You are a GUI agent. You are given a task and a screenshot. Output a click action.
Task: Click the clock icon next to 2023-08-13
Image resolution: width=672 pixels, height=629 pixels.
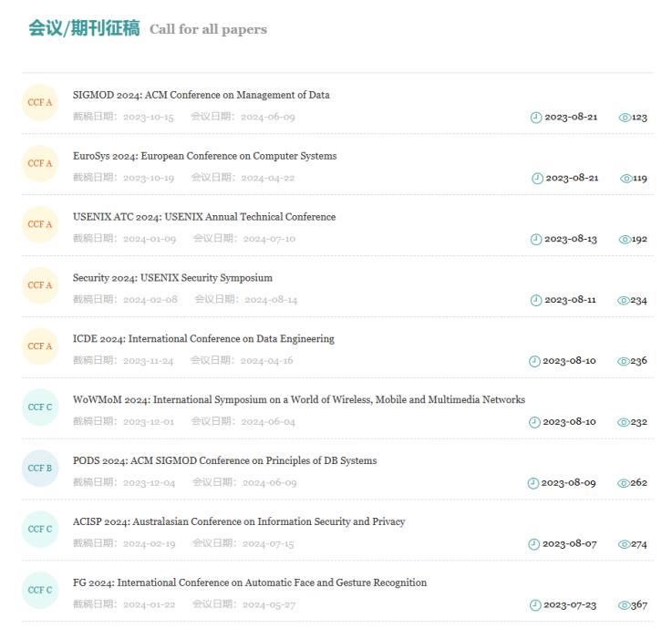point(536,240)
